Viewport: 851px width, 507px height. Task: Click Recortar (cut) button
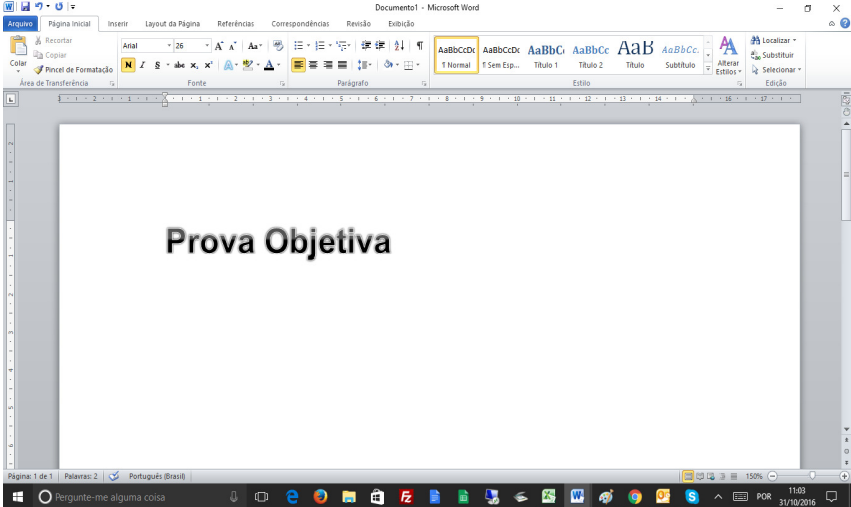click(x=53, y=40)
